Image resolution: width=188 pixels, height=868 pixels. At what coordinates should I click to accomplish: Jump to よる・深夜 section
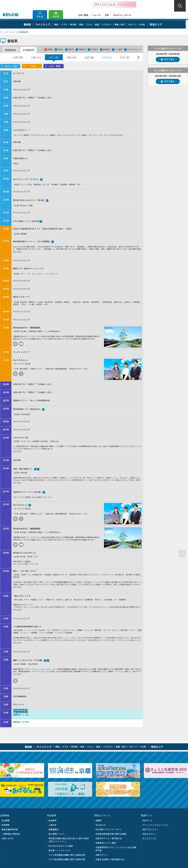click(54, 66)
